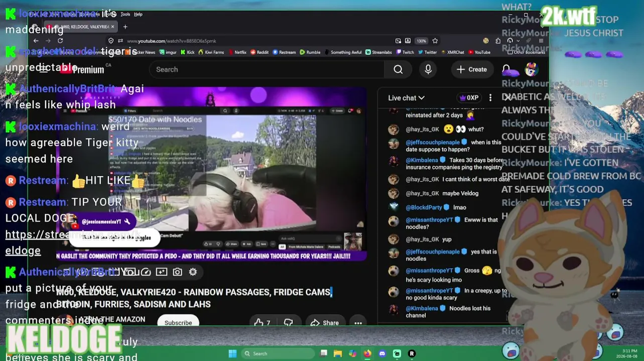Close the M60, KELDOGE tab
This screenshot has width=644, height=361.
(112, 27)
